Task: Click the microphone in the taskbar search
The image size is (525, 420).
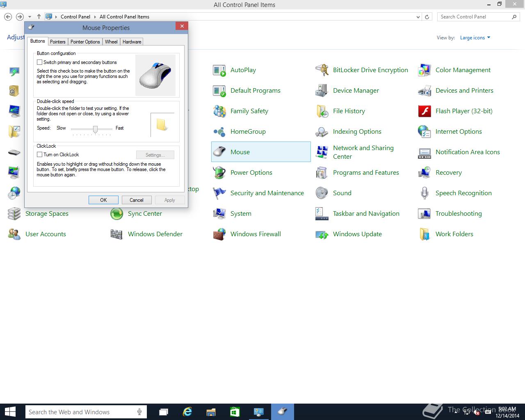Action: click(139, 412)
